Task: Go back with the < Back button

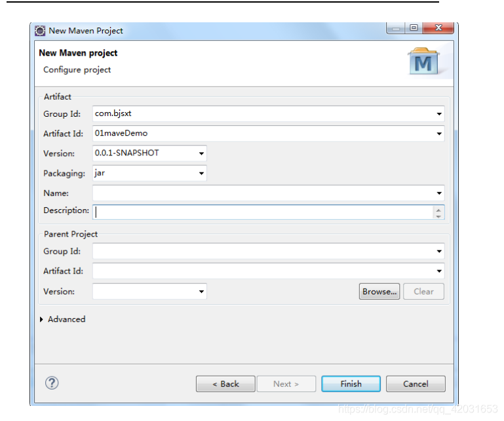Action: [x=225, y=384]
